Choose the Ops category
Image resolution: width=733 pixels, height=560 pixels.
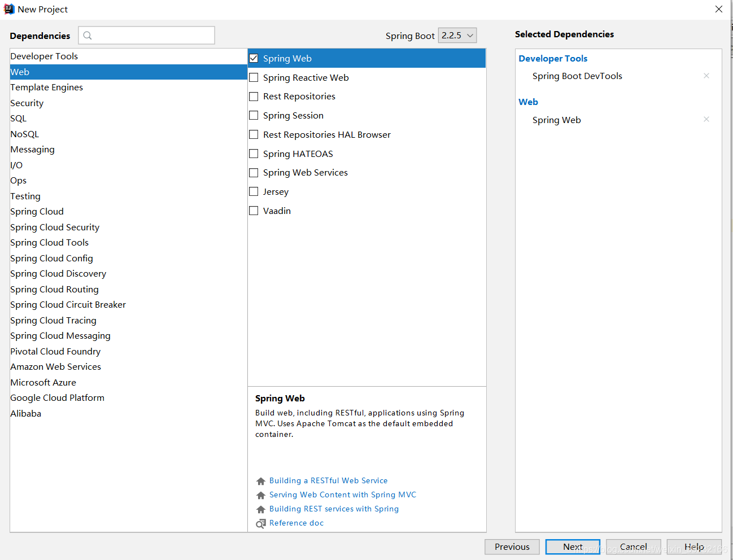[129, 181]
